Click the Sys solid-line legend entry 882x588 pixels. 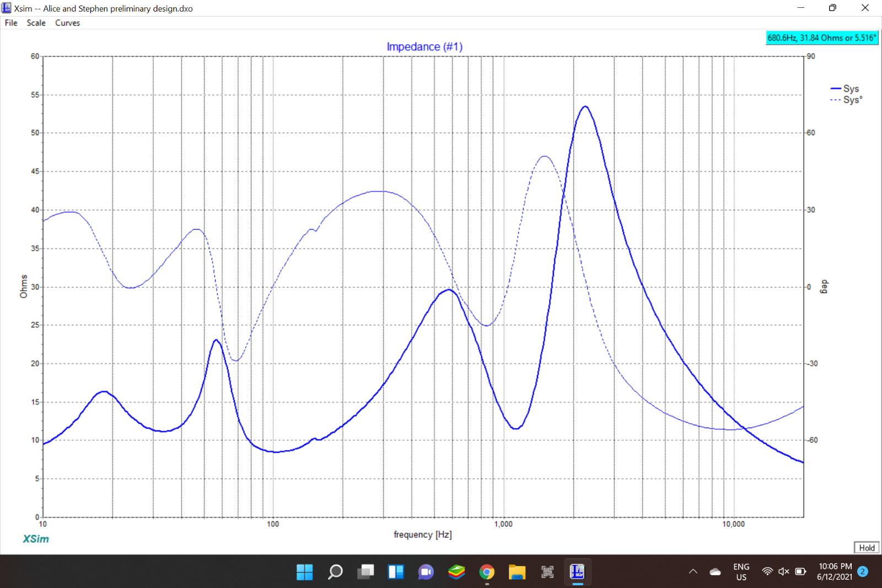tap(845, 89)
